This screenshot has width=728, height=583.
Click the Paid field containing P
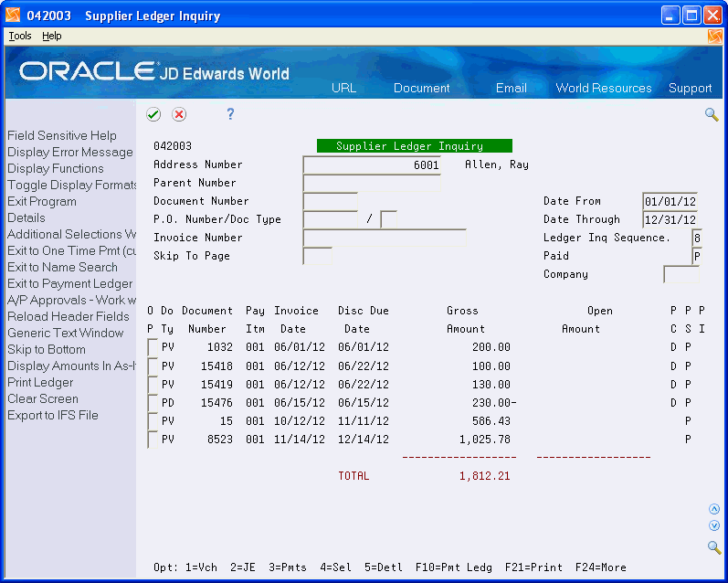coord(696,257)
